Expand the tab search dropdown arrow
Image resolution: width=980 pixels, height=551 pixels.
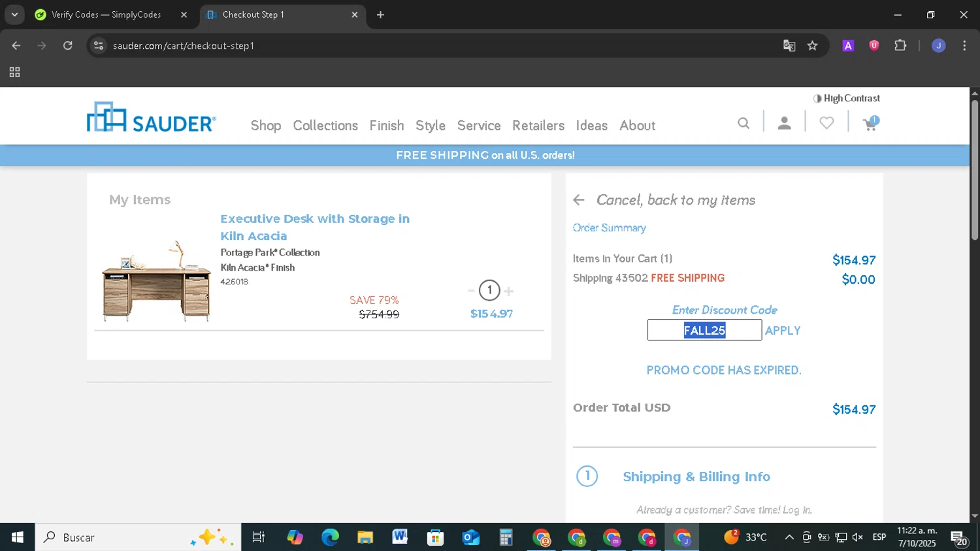[14, 14]
